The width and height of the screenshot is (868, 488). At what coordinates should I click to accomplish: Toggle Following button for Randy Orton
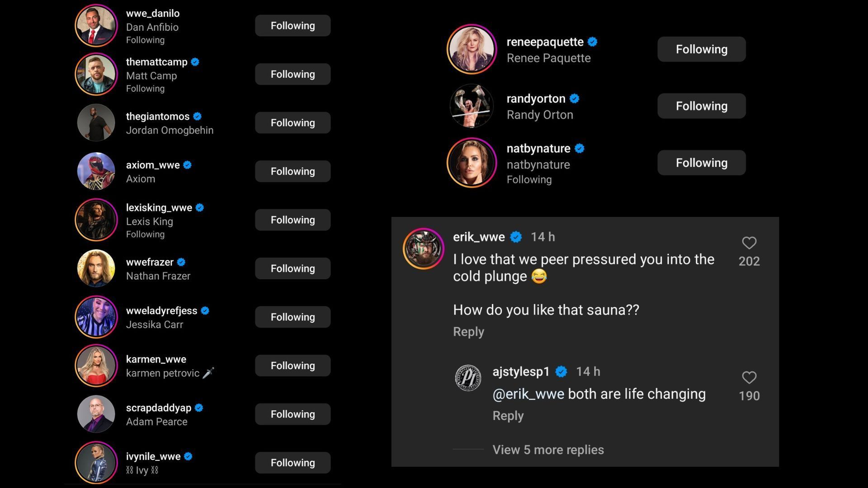pos(701,105)
